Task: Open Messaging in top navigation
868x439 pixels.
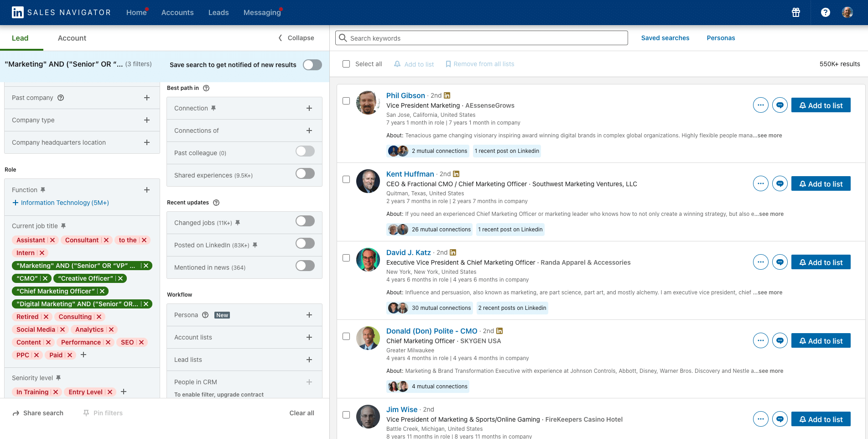Action: tap(262, 12)
